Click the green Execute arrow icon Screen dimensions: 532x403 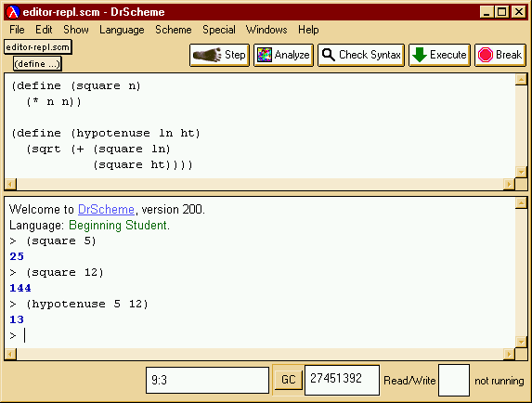click(x=420, y=55)
